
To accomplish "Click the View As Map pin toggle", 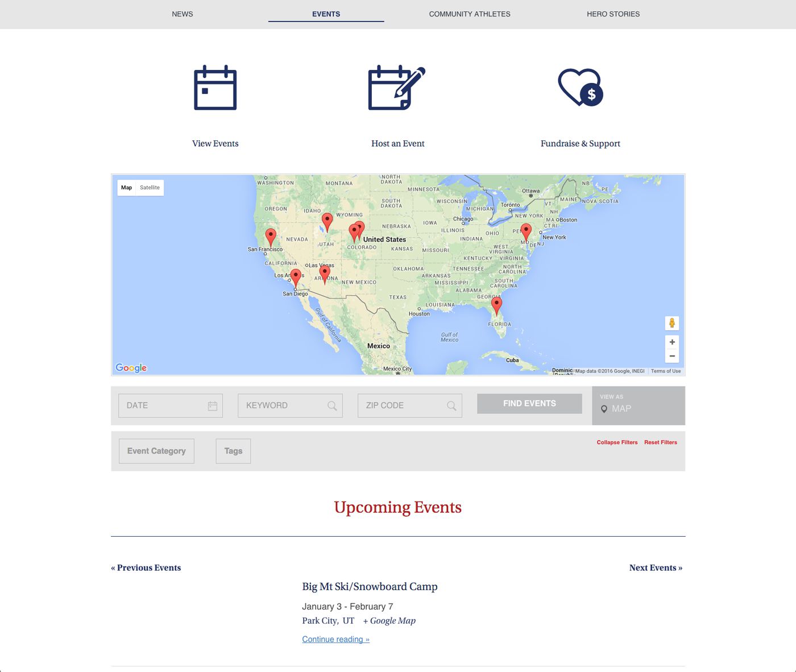I will pyautogui.click(x=604, y=408).
